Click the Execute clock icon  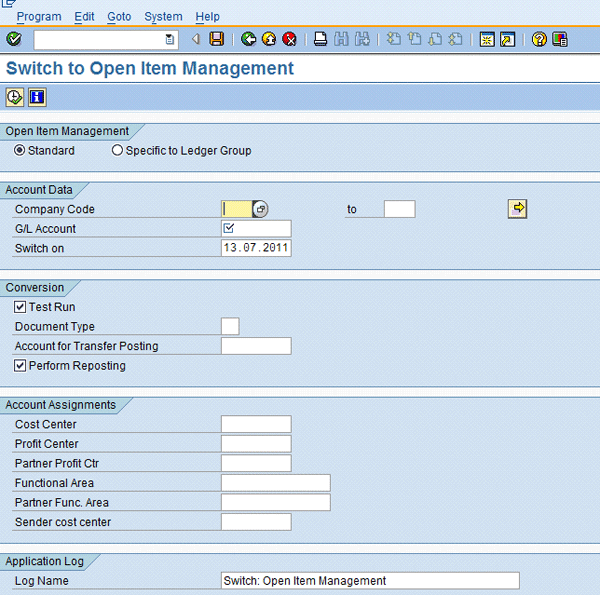[x=15, y=97]
